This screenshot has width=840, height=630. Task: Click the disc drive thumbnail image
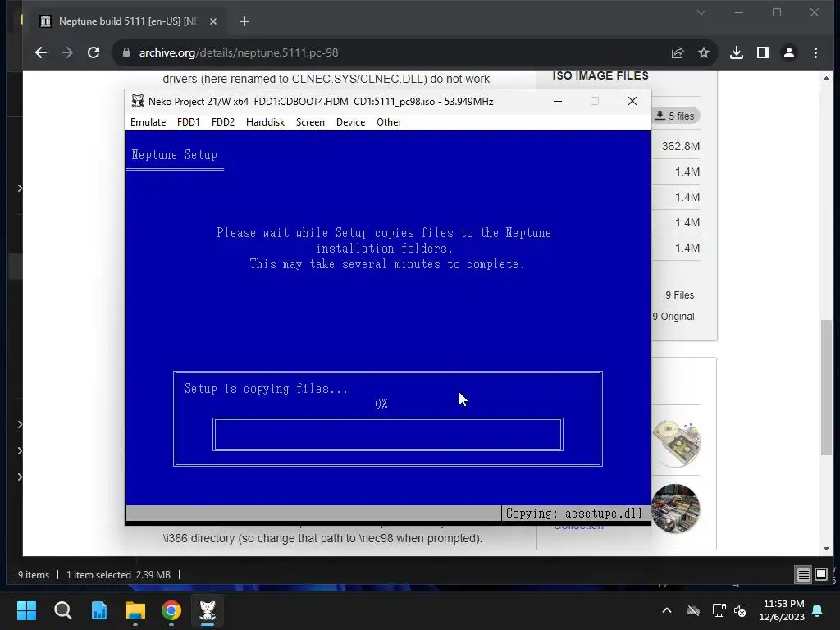[676, 442]
